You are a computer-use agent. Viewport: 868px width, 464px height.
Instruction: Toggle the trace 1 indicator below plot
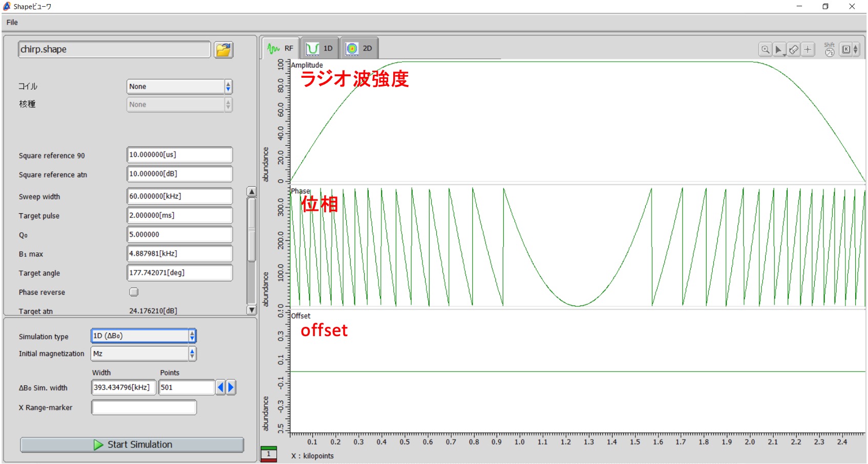[x=268, y=454]
